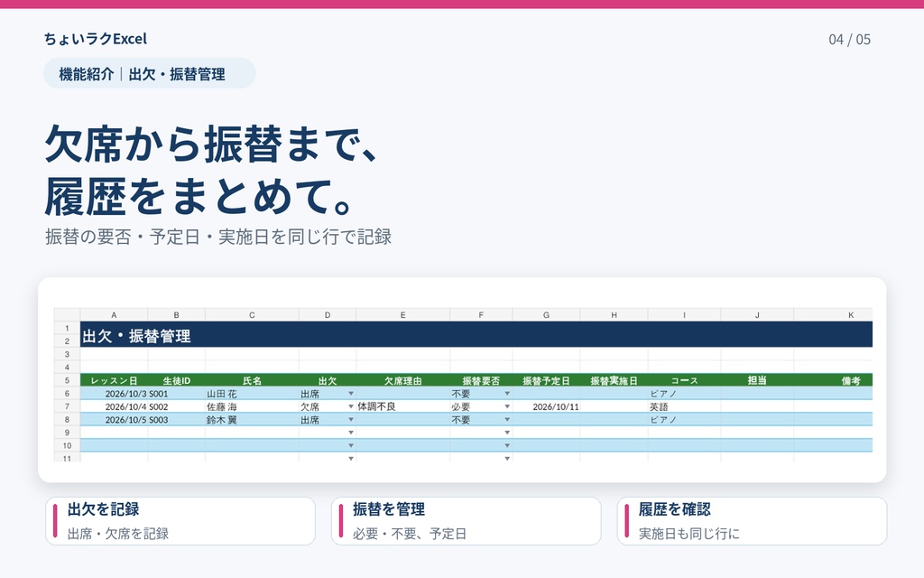The image size is (924, 578).
Task: Open the 振替要否 dropdown arrow in row 10
Action: point(507,445)
